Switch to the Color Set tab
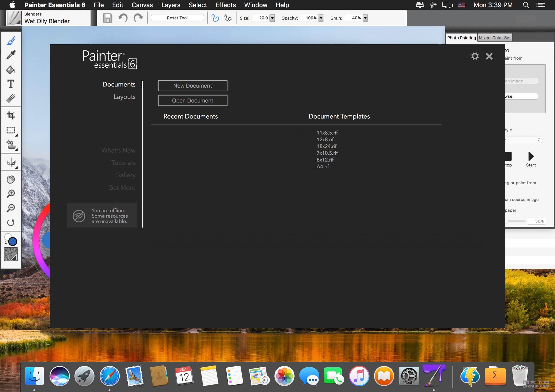Viewport: 555px width, 392px height. click(501, 38)
